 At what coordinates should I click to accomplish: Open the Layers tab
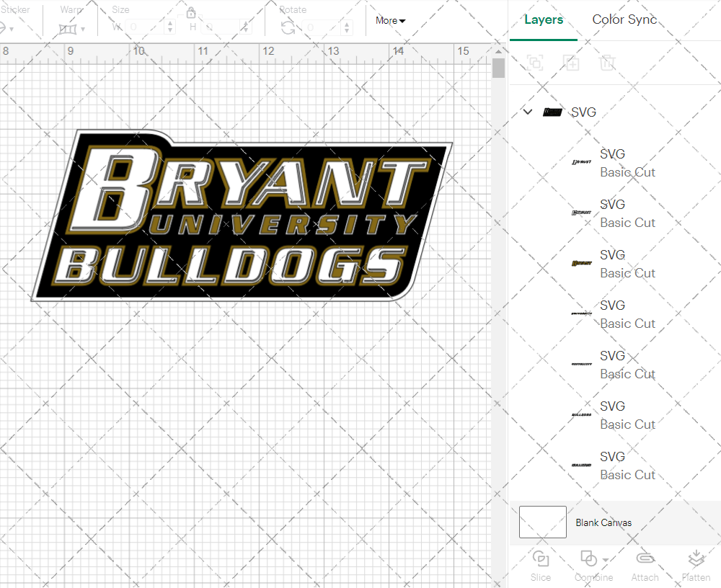click(544, 19)
